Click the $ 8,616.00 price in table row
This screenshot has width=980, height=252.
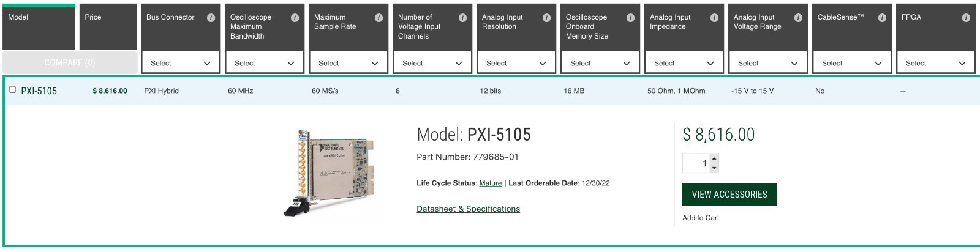pos(110,91)
